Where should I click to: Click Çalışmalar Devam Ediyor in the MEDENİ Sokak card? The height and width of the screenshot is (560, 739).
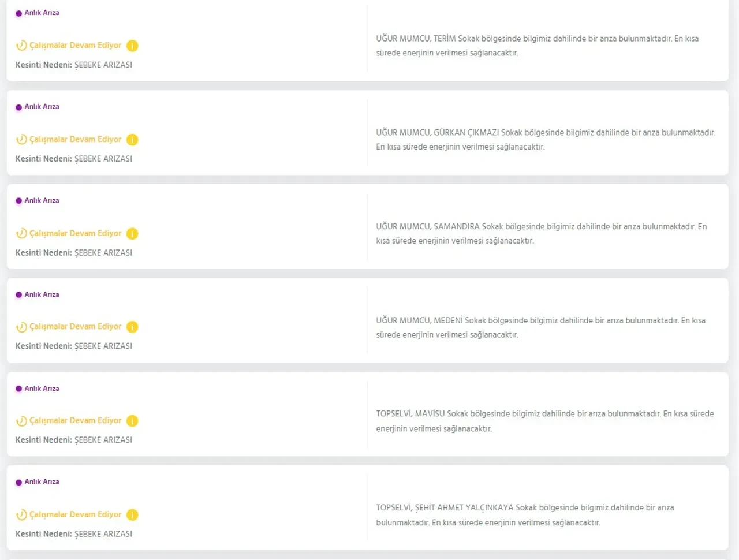click(x=76, y=327)
